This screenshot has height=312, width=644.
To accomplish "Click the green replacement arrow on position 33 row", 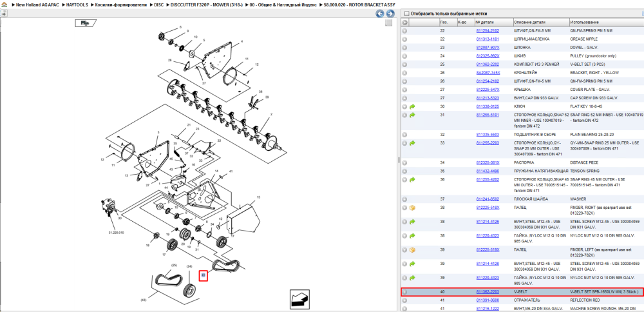I will tap(412, 143).
